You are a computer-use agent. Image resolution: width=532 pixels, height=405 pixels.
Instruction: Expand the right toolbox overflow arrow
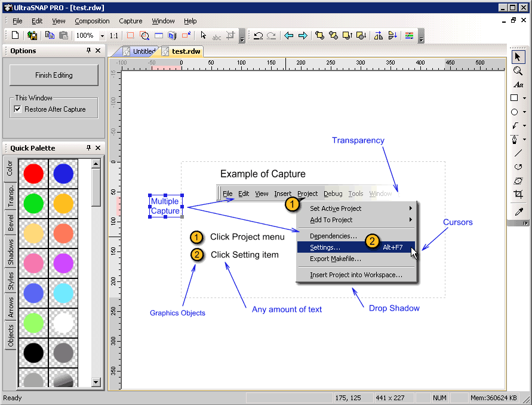click(x=525, y=223)
